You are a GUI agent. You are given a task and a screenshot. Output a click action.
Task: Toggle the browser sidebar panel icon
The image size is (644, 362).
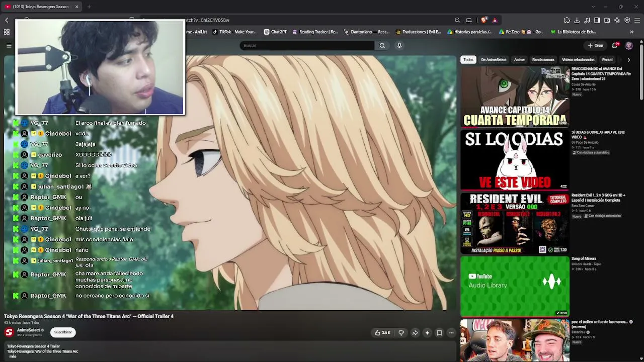(597, 20)
